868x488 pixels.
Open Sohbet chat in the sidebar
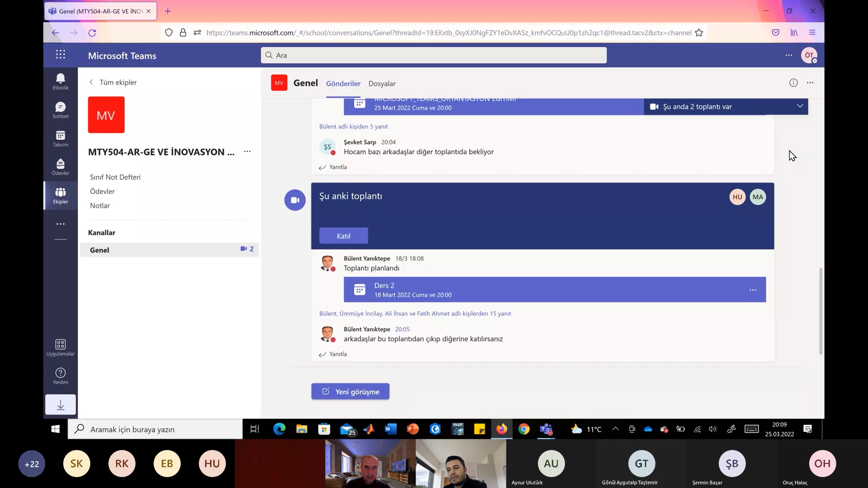[x=60, y=110]
